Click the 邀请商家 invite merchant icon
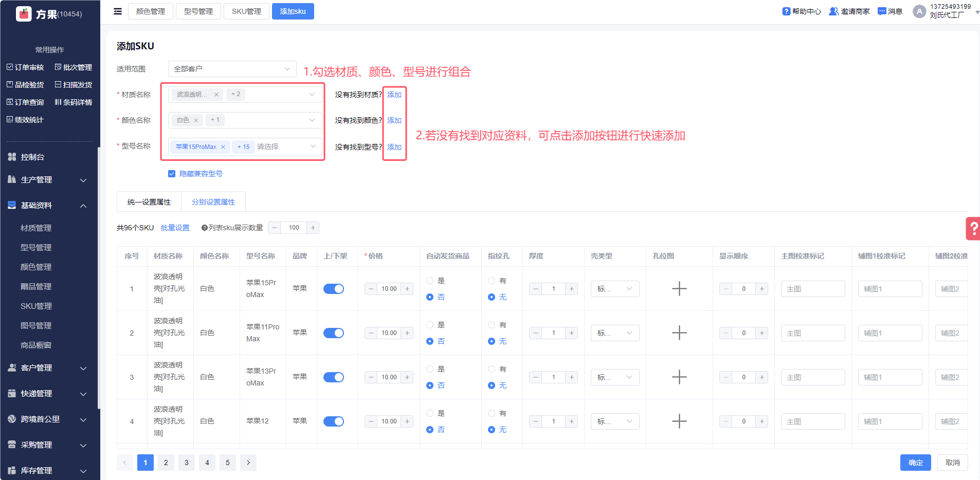The width and height of the screenshot is (980, 480). pos(833,11)
